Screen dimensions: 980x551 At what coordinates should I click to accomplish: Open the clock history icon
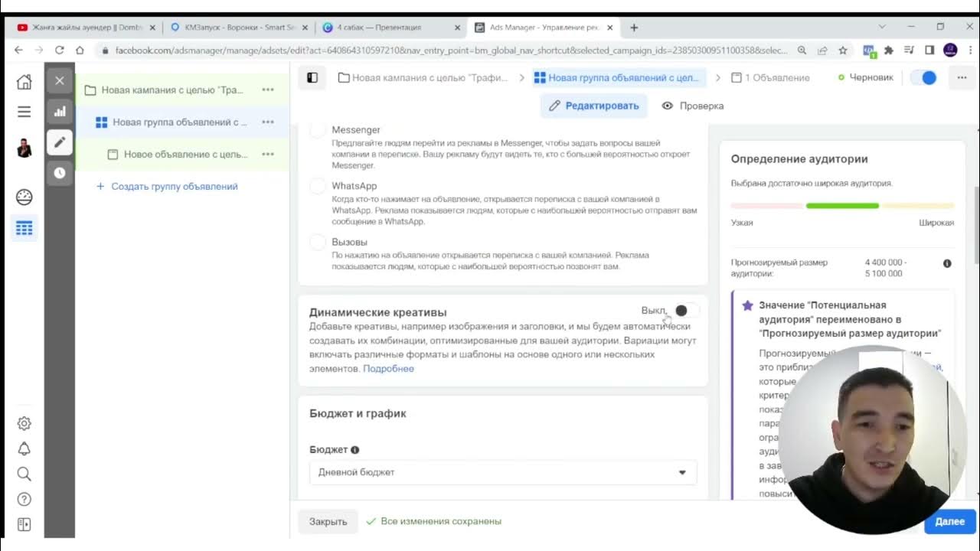tap(60, 173)
